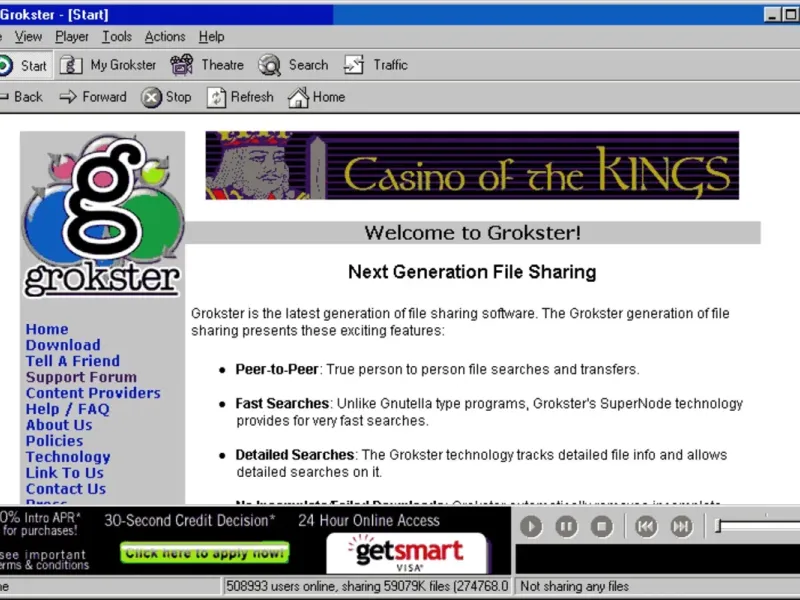This screenshot has width=800, height=600.
Task: Open the Traffic transfers icon
Action: (x=354, y=65)
